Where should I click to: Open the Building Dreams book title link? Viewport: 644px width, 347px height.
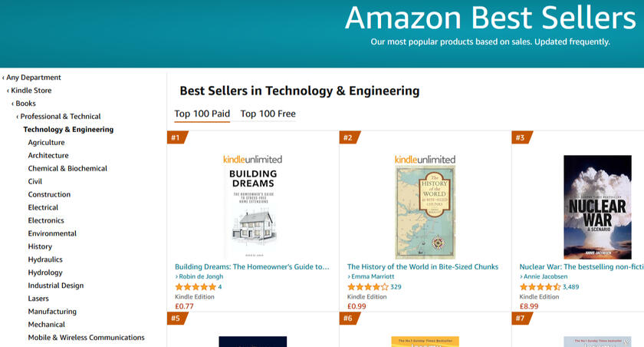click(x=252, y=267)
